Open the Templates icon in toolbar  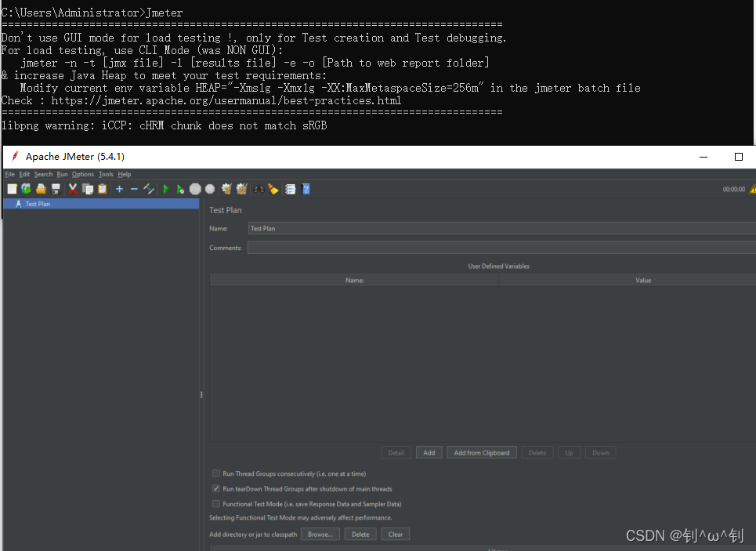26,189
